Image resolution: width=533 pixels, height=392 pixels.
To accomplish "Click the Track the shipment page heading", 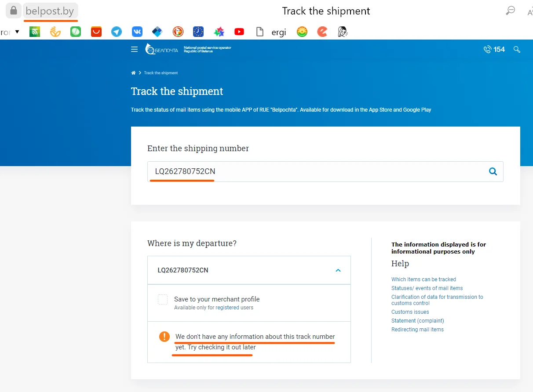I will (177, 91).
